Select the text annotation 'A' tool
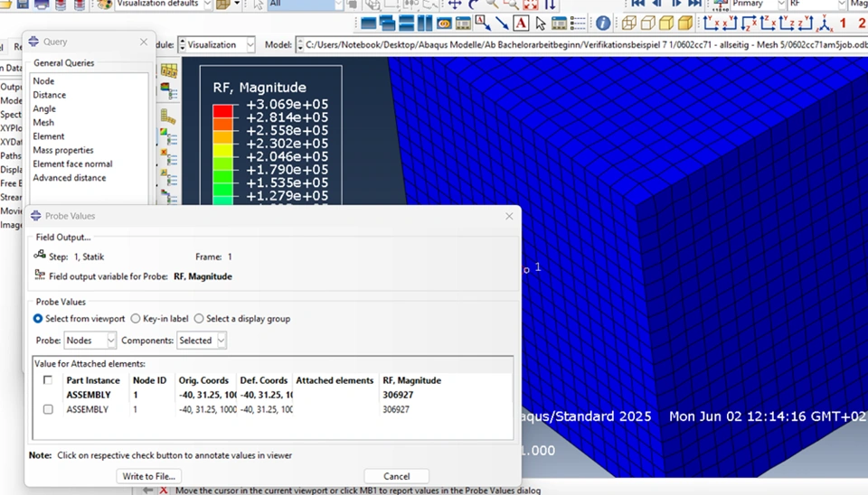The height and width of the screenshot is (495, 868). tap(521, 23)
